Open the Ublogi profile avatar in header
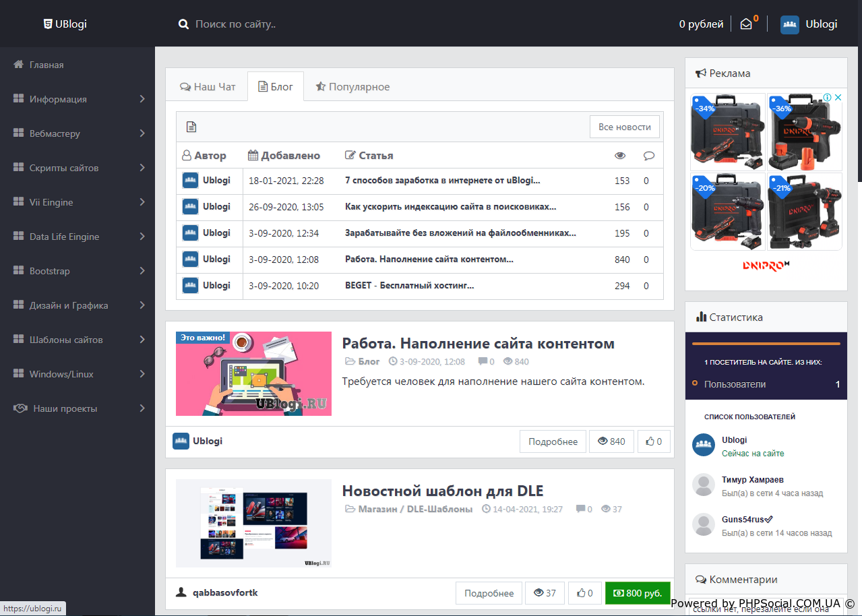Image resolution: width=862 pixels, height=616 pixels. pyautogui.click(x=789, y=24)
